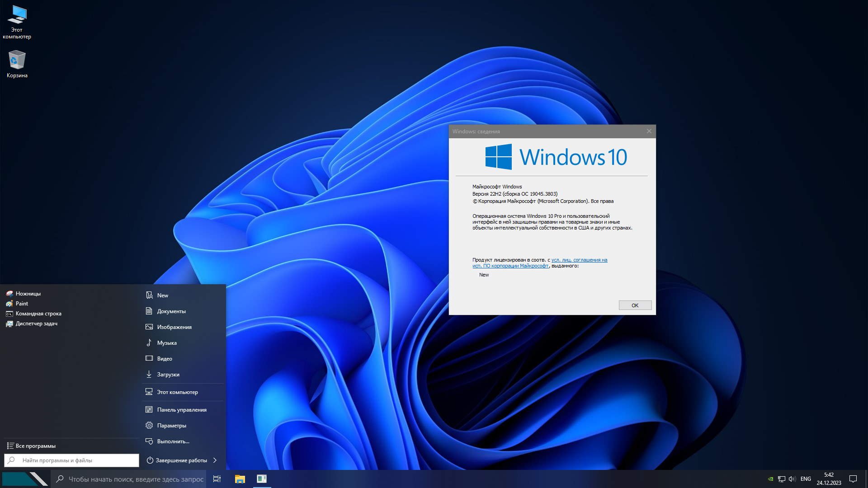Click Панель управления menu entry
This screenshot has width=868, height=488.
pyautogui.click(x=181, y=409)
